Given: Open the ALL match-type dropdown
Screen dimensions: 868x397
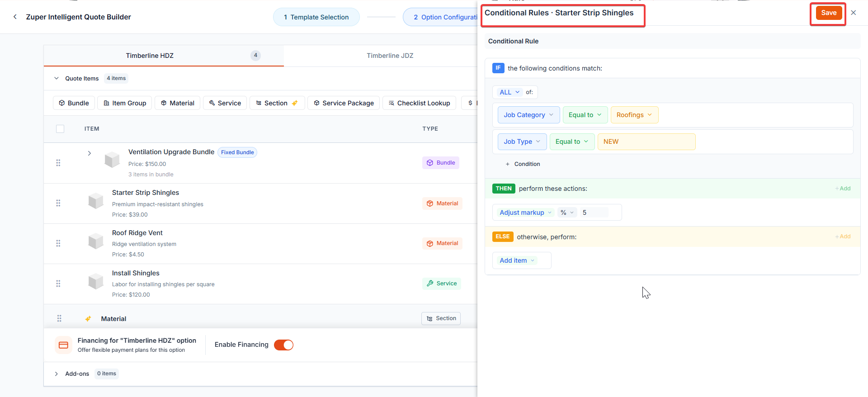Looking at the screenshot, I should (509, 92).
